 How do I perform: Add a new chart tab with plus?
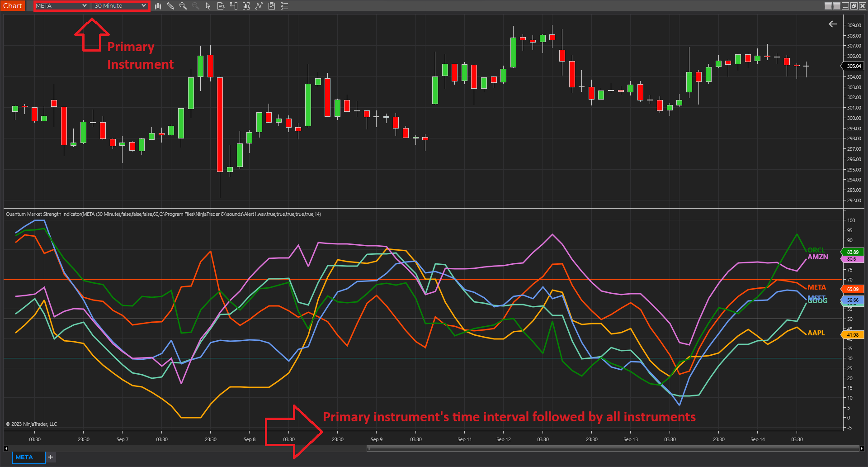(x=51, y=457)
